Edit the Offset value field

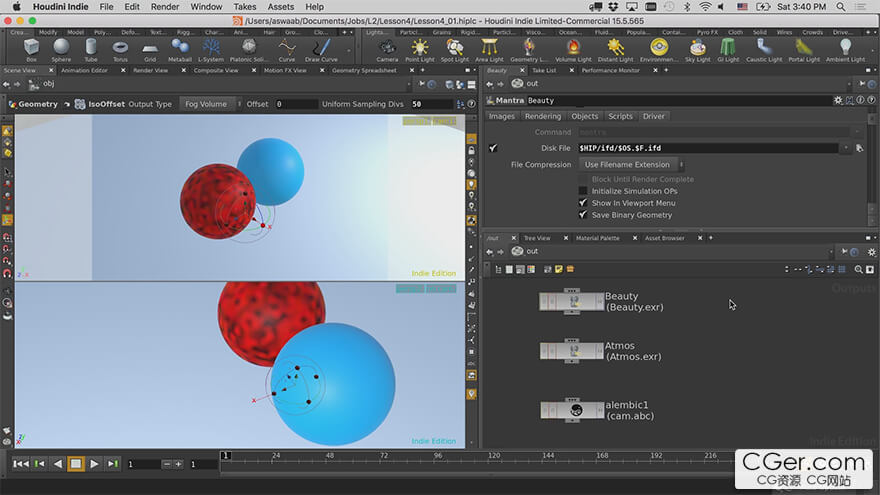tap(296, 104)
